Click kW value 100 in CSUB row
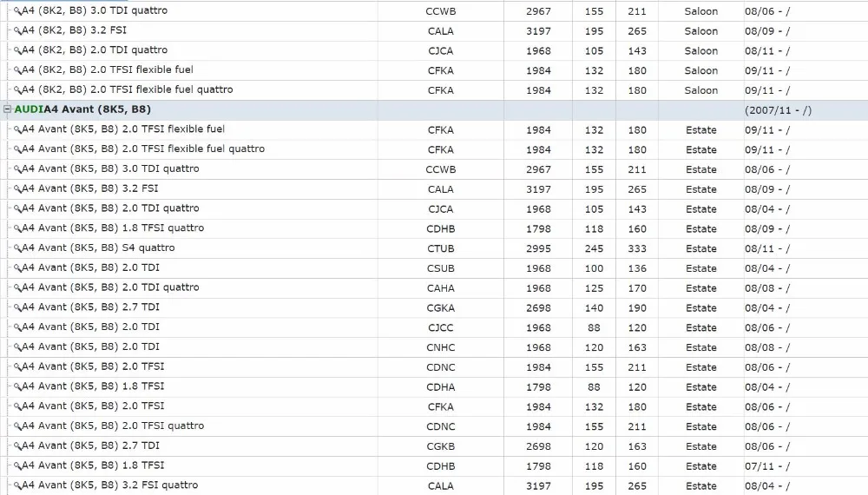The image size is (868, 495). point(594,268)
